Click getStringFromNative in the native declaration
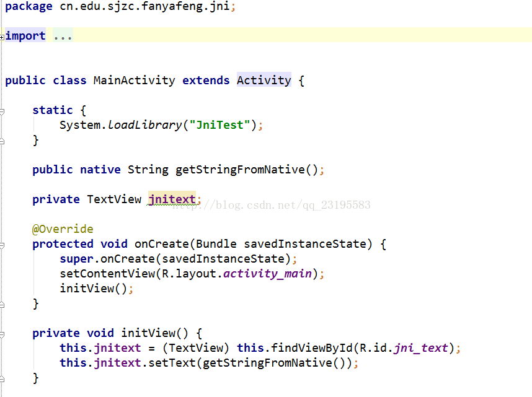 (240, 170)
